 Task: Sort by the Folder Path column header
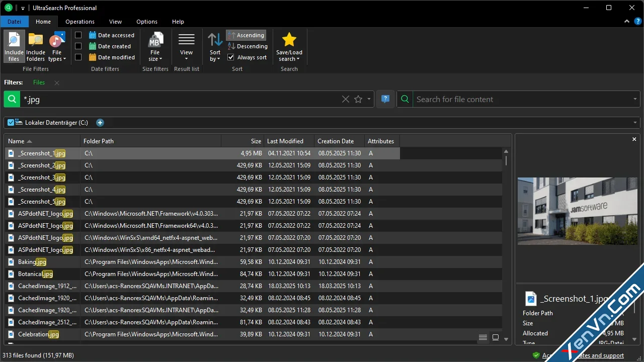tap(150, 141)
